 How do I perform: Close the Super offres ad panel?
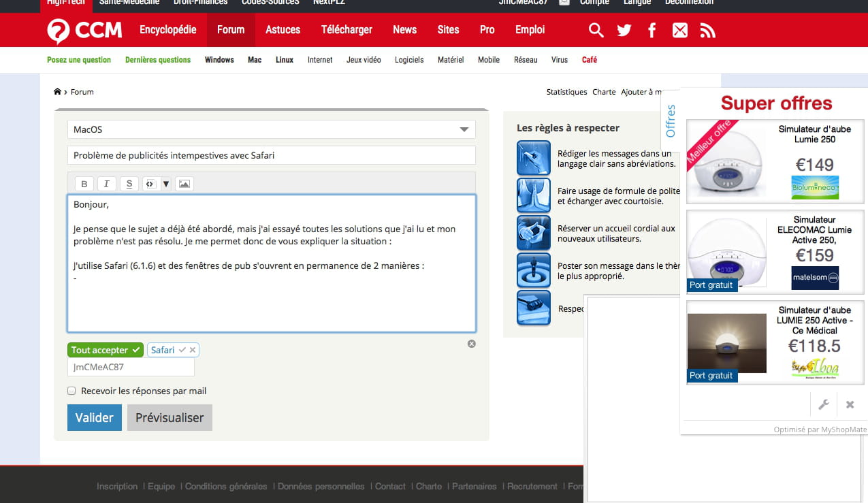coord(850,404)
